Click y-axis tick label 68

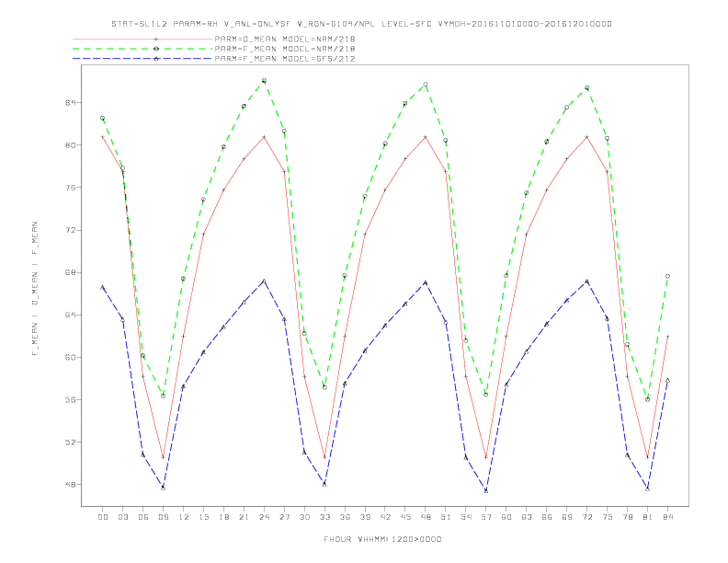(x=71, y=272)
